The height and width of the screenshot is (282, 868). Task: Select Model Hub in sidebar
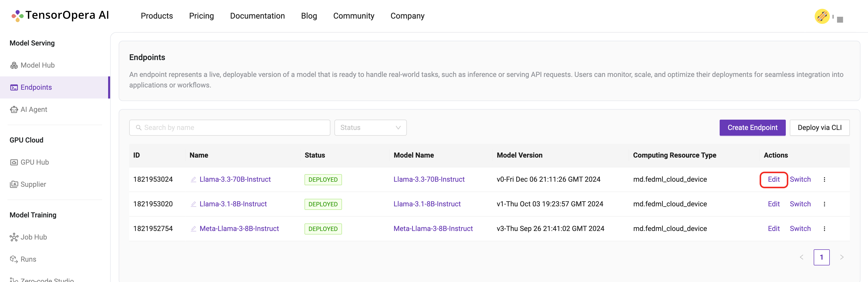point(55,65)
